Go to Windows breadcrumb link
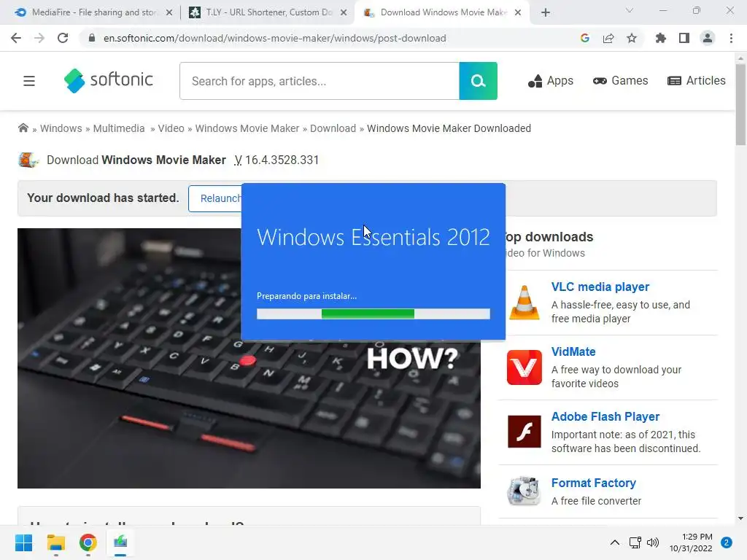Screen dimensions: 747x560 [x=61, y=128]
